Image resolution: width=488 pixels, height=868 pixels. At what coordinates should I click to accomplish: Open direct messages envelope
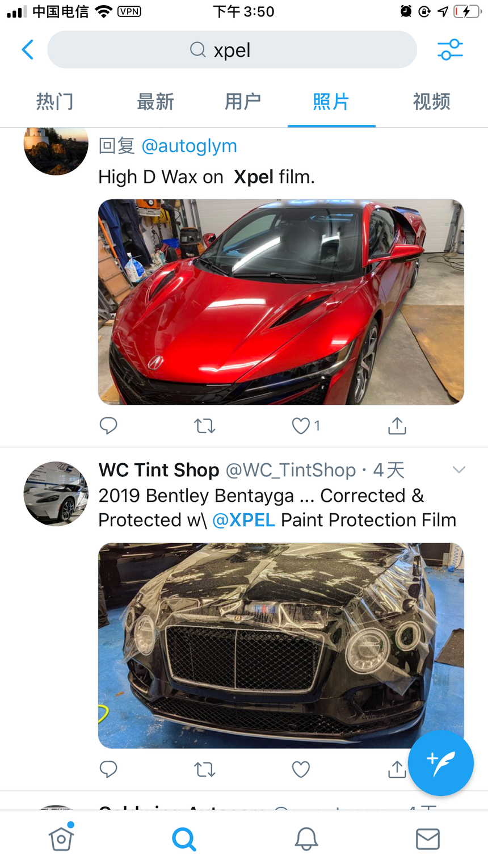[428, 838]
